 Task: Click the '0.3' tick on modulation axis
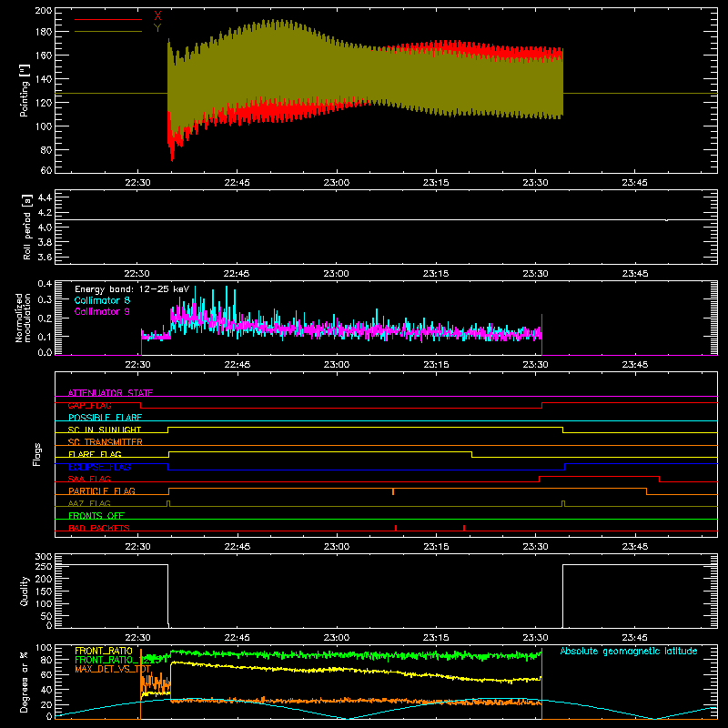click(x=45, y=300)
